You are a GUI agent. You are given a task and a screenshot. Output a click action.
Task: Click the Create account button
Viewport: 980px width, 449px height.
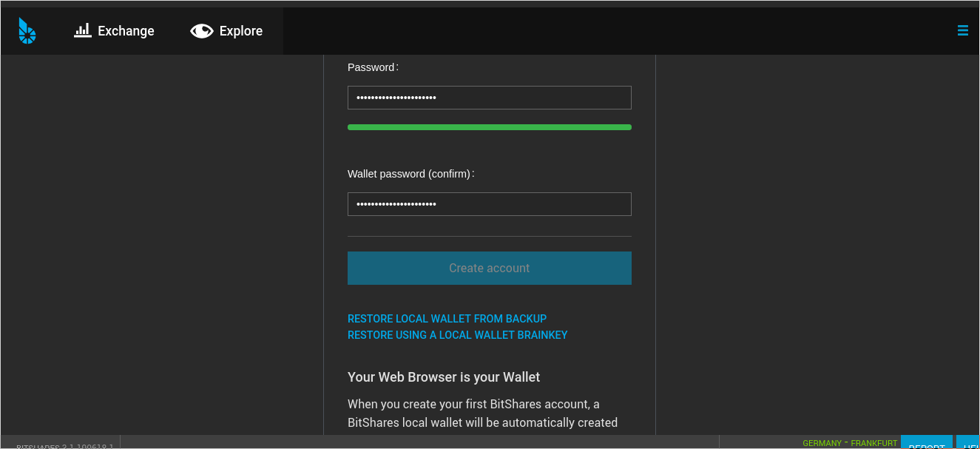point(490,268)
